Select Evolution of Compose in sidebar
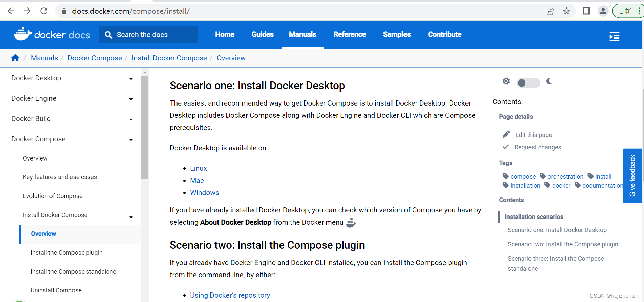 coord(53,196)
